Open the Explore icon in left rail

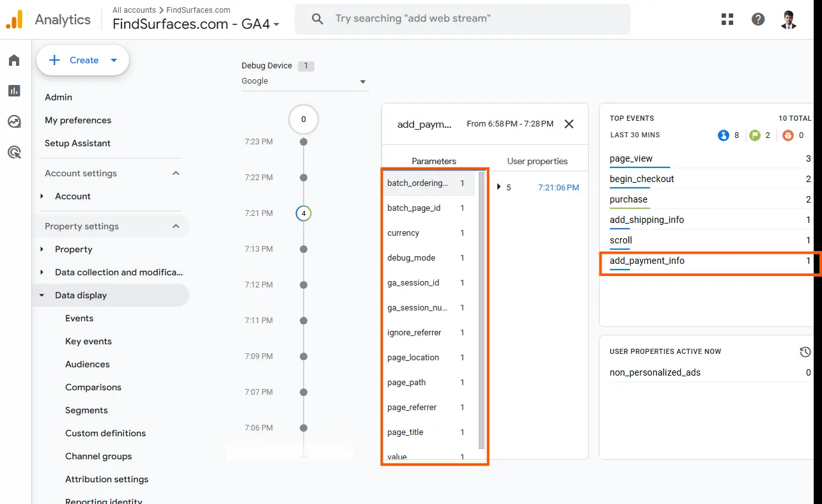pyautogui.click(x=14, y=121)
